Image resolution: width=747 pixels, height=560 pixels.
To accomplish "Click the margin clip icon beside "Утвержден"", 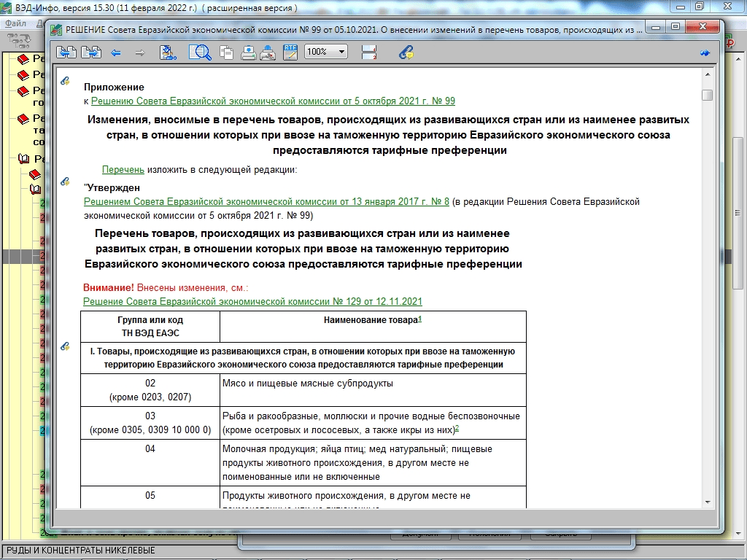I will click(65, 182).
